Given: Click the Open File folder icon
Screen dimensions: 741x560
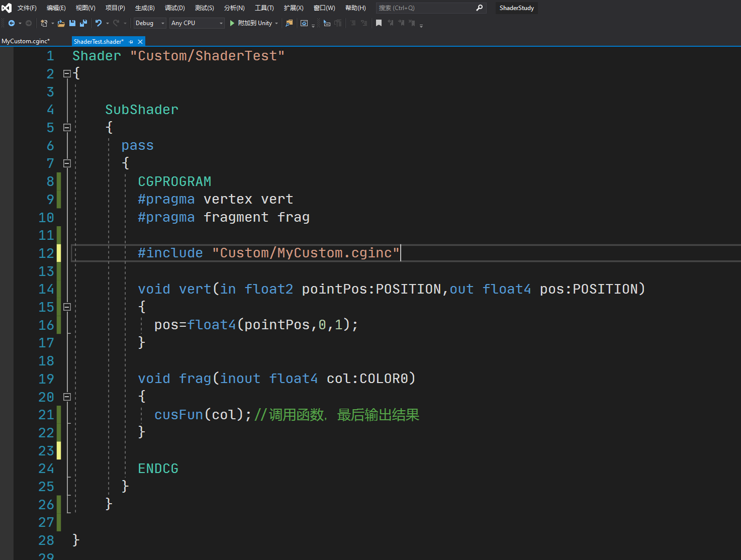Looking at the screenshot, I should coord(61,23).
